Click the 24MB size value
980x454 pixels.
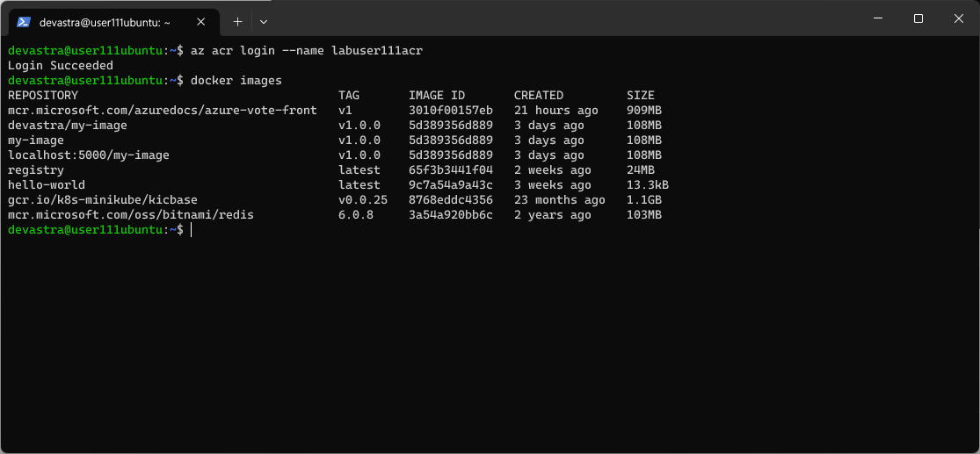pos(641,170)
